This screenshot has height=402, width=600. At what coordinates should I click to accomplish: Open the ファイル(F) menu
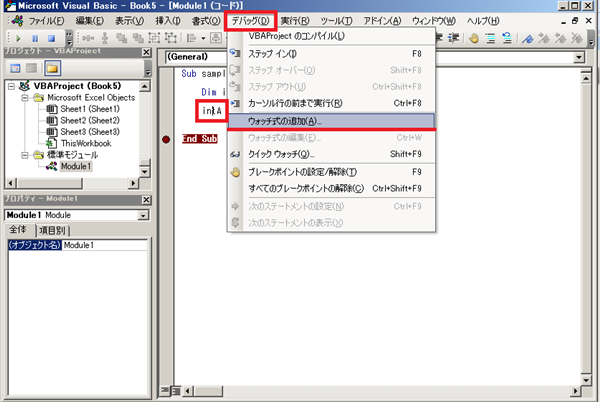[46, 21]
